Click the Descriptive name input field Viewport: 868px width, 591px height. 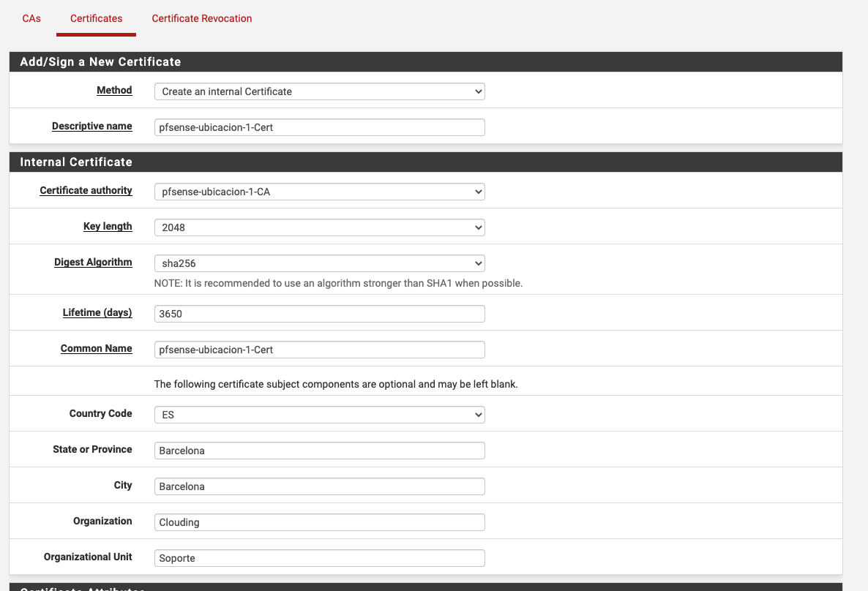point(319,127)
